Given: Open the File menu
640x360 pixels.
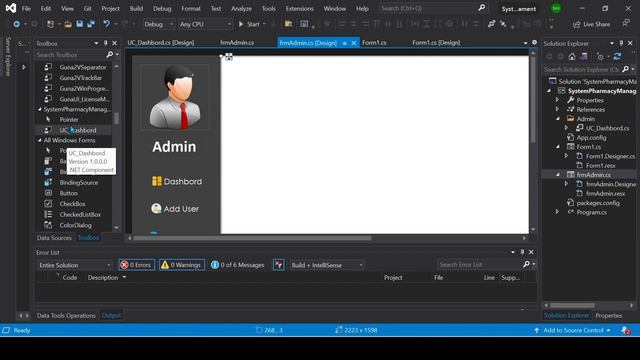Looking at the screenshot, I should click(x=26, y=8).
